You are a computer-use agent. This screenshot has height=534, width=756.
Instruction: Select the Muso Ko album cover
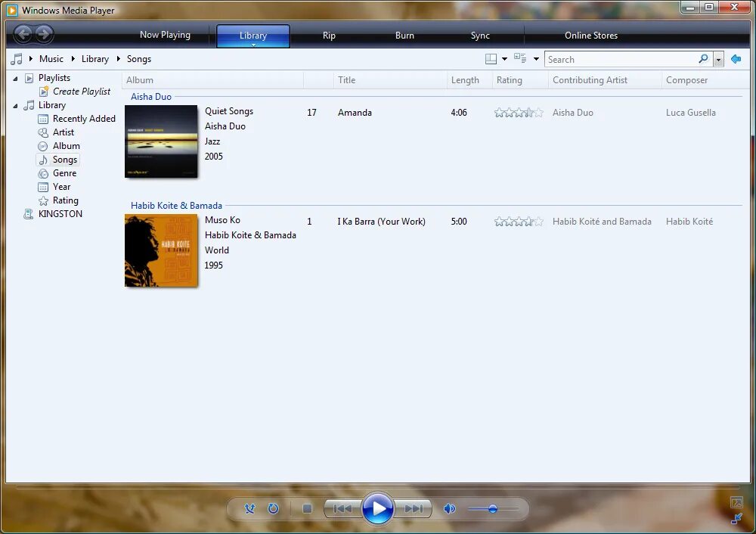click(x=161, y=250)
